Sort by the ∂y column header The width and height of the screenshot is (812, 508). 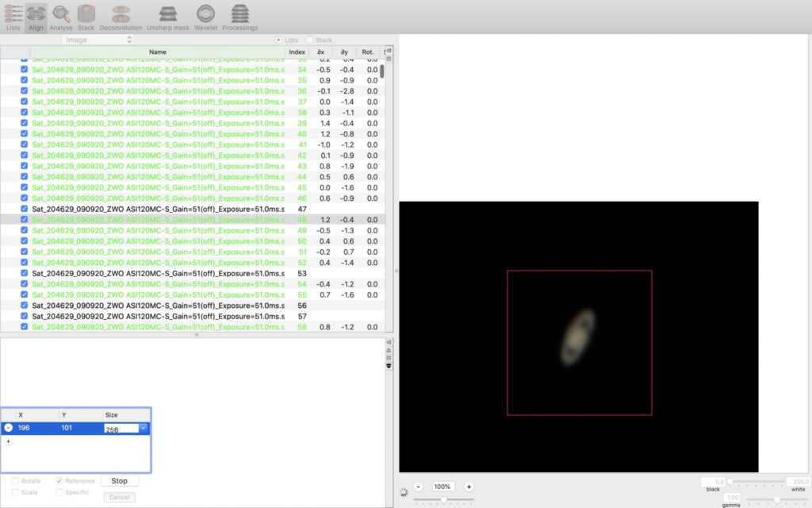[344, 52]
